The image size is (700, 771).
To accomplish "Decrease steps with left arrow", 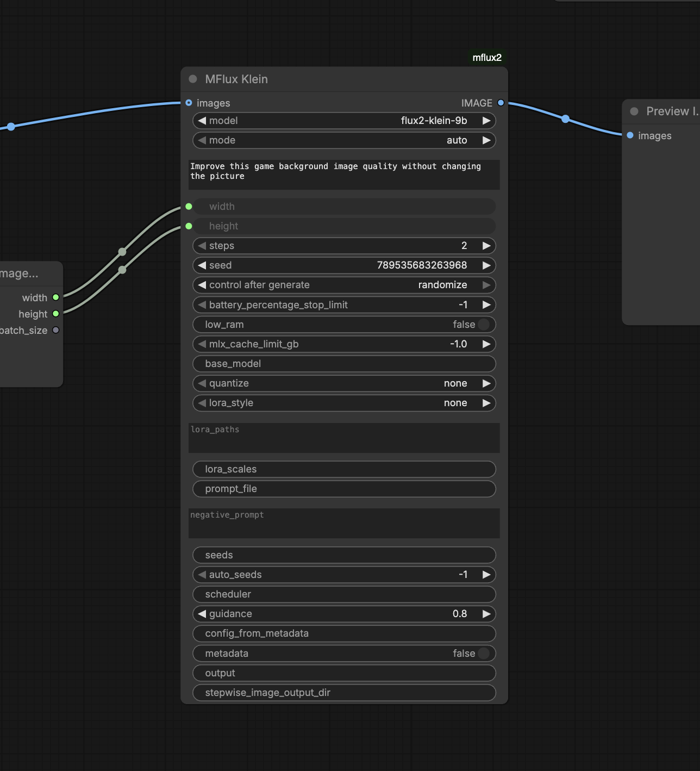I will pos(202,246).
